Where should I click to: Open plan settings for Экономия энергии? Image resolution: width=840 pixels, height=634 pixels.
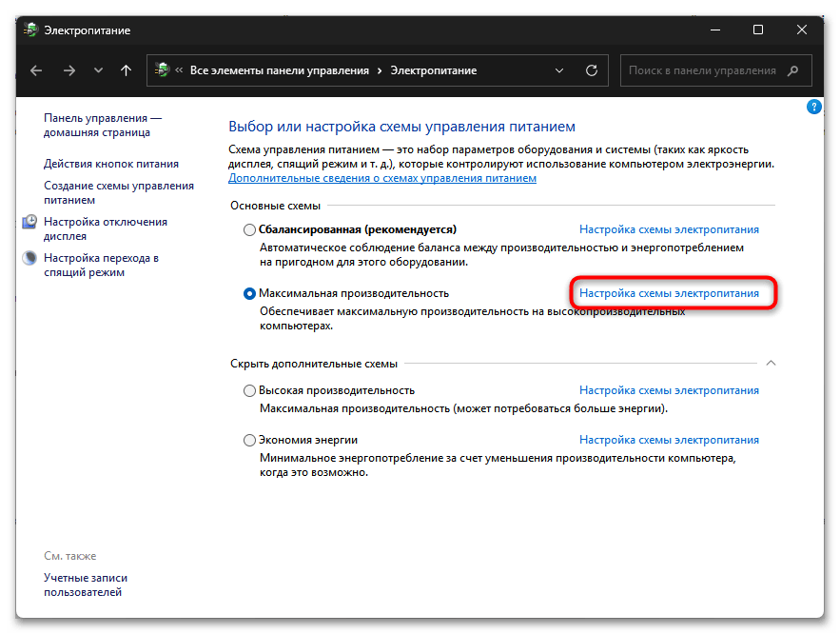(669, 440)
